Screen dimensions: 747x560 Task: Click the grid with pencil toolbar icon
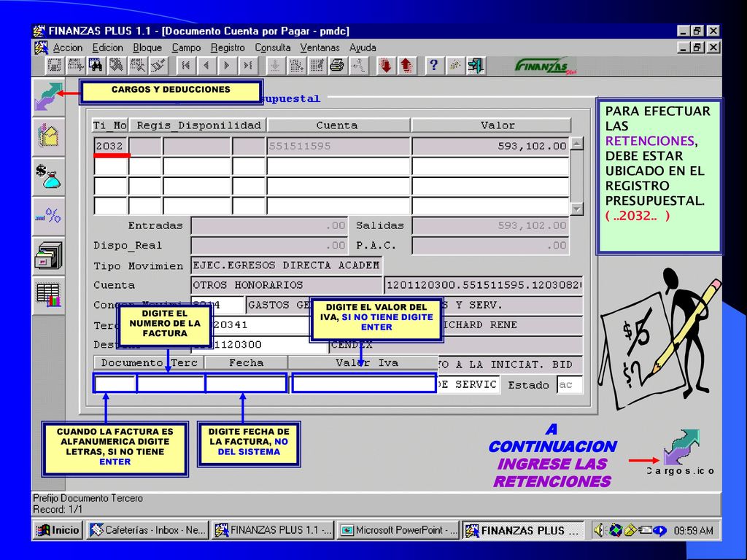(317, 65)
